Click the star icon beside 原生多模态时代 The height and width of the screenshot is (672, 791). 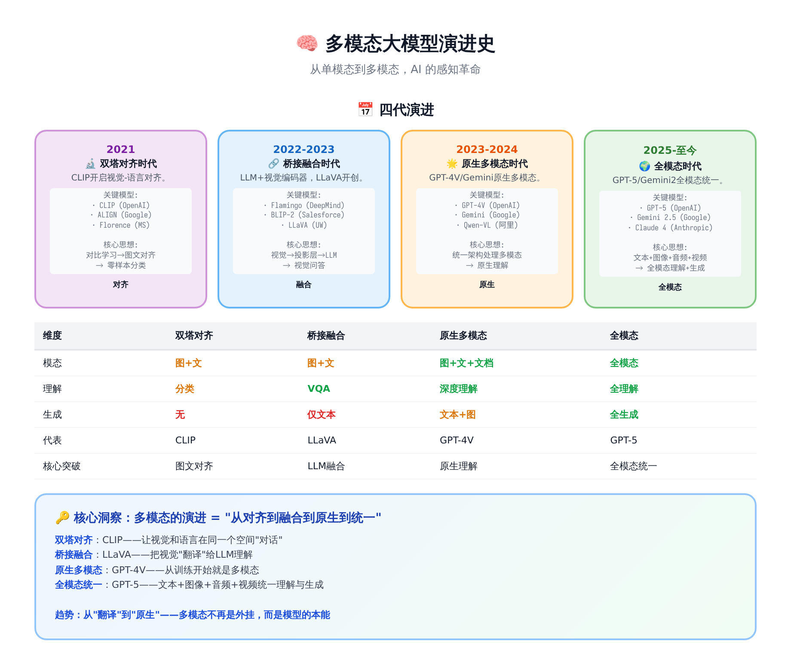[452, 164]
